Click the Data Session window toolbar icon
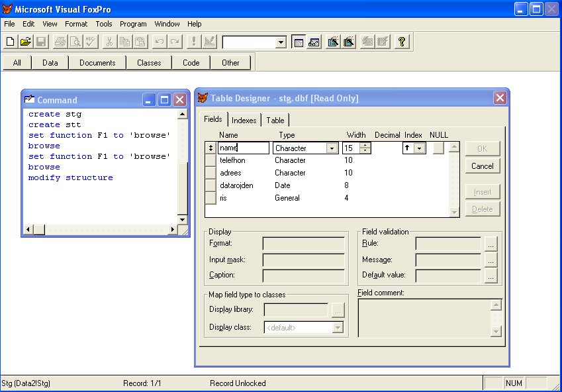Image resolution: width=562 pixels, height=392 pixels. [314, 42]
